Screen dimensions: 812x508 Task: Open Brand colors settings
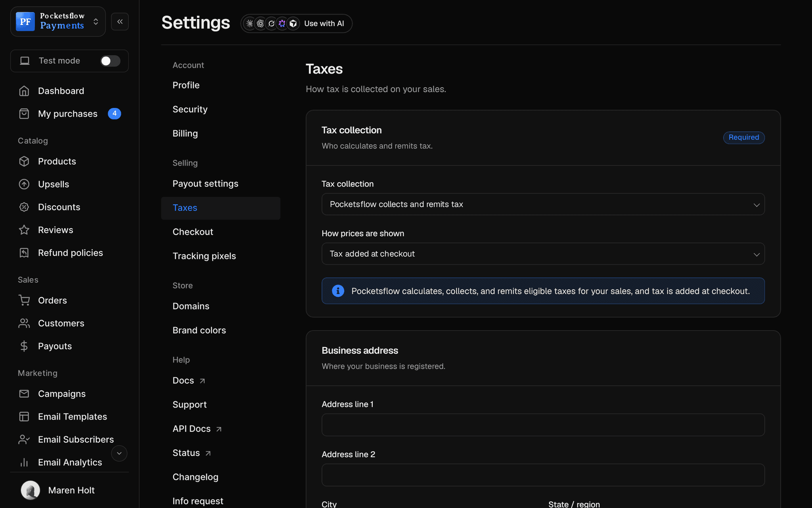coord(220,331)
